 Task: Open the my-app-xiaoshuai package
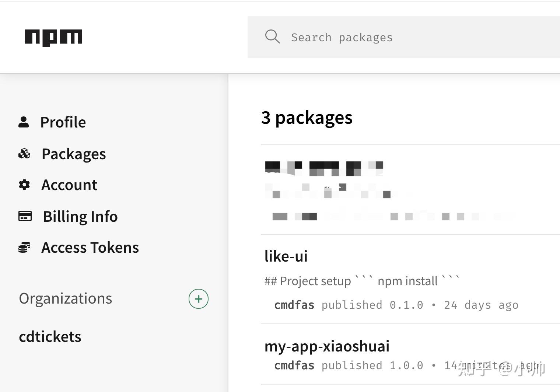(327, 346)
